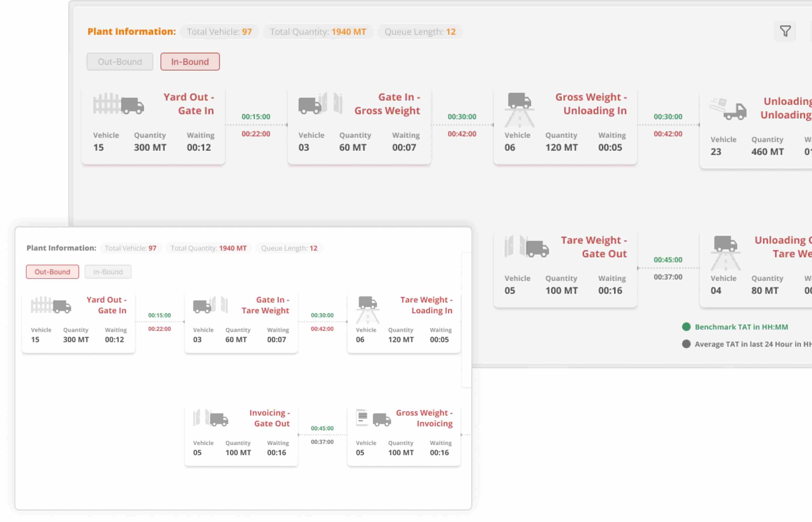Image resolution: width=812 pixels, height=522 pixels.
Task: Click 00:37:00 average time in back window
Action: [668, 277]
